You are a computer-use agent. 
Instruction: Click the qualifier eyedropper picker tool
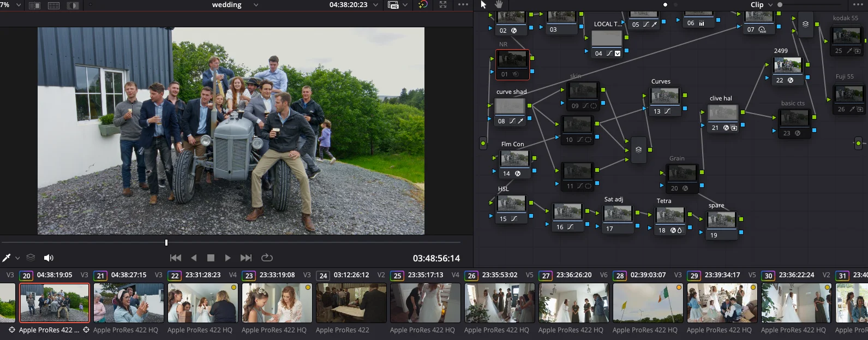click(x=7, y=258)
